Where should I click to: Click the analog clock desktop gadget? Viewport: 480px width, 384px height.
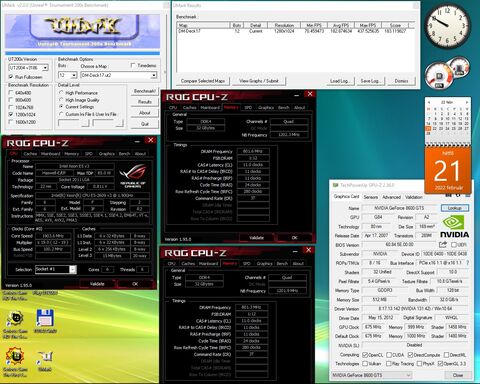click(447, 27)
